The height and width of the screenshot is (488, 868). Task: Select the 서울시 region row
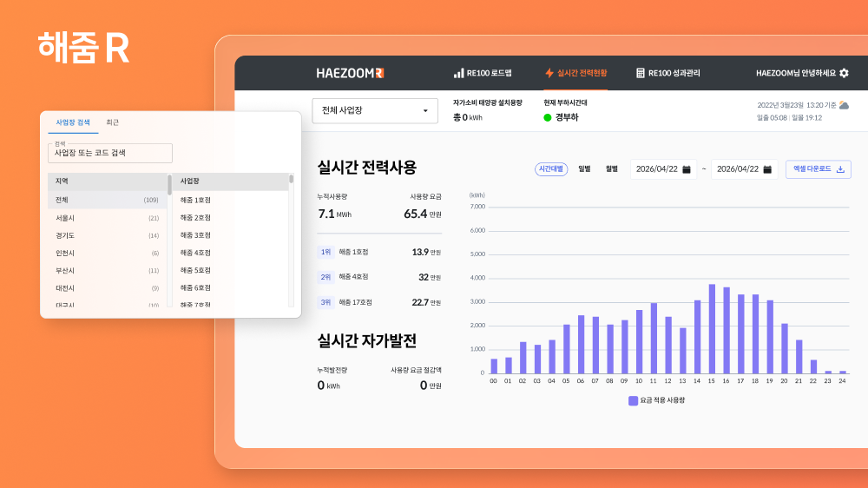click(108, 218)
